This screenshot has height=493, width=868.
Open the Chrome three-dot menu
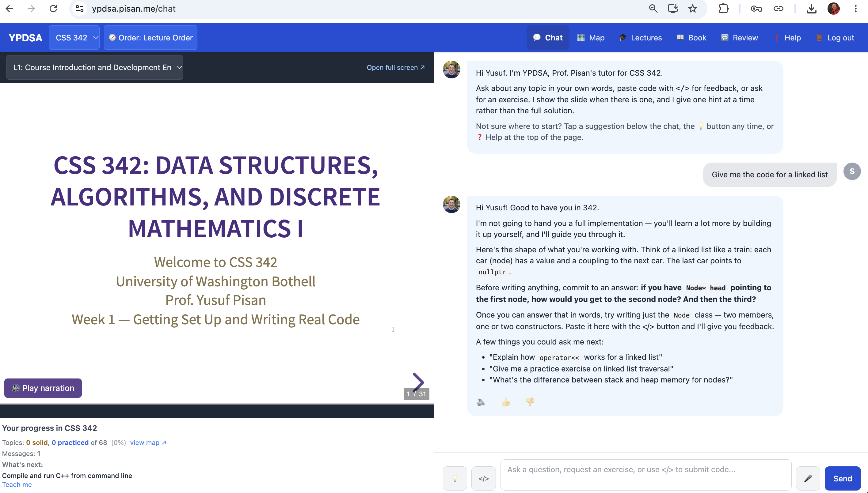(856, 9)
